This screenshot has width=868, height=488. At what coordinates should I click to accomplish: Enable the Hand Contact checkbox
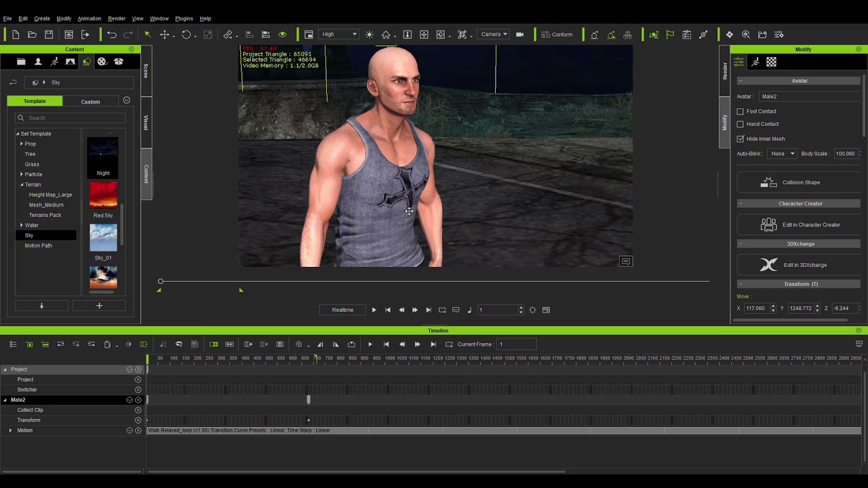pyautogui.click(x=741, y=124)
